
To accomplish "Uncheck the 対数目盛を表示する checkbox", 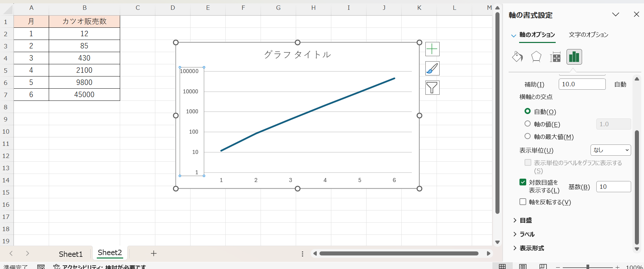I will (x=523, y=182).
